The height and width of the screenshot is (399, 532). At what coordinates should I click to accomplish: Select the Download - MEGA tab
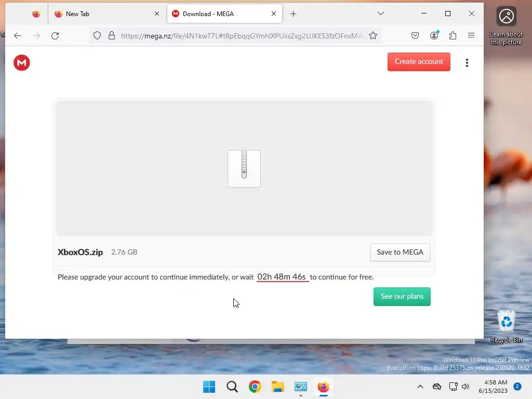click(x=224, y=14)
